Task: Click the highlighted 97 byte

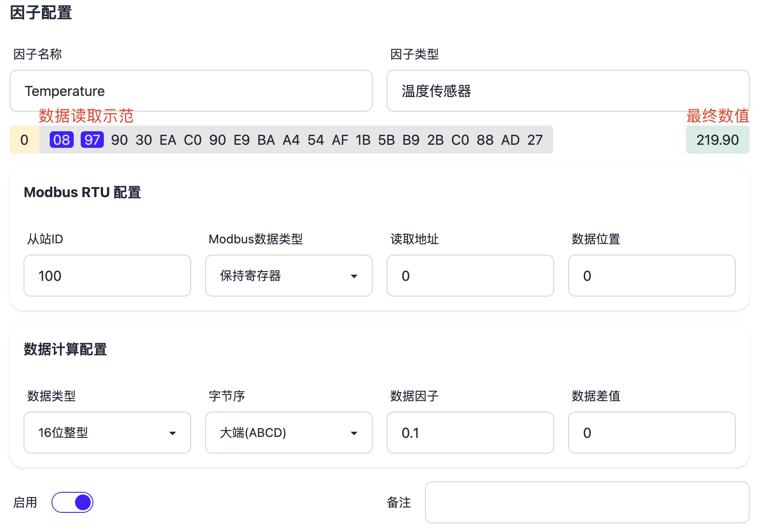Action: [x=92, y=140]
